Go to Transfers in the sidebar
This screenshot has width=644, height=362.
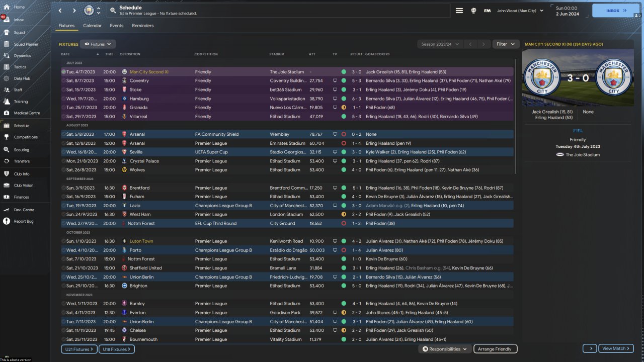click(22, 161)
